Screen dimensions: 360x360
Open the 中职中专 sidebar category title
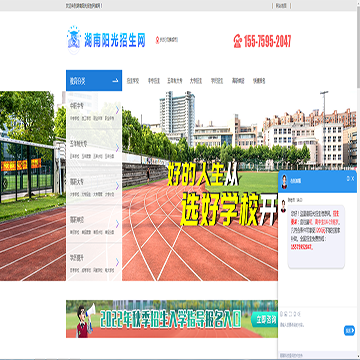77,106
